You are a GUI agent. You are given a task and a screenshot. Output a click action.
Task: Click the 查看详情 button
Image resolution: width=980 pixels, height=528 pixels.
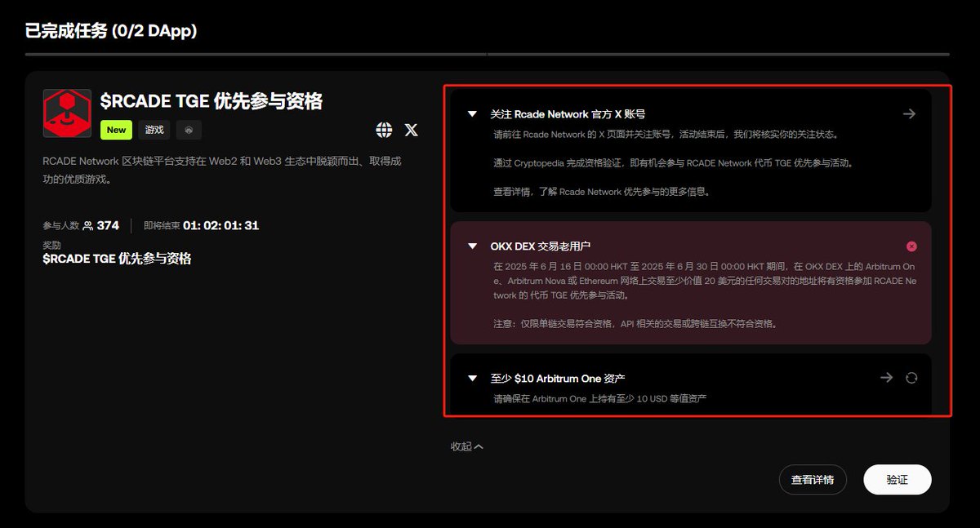coord(813,480)
